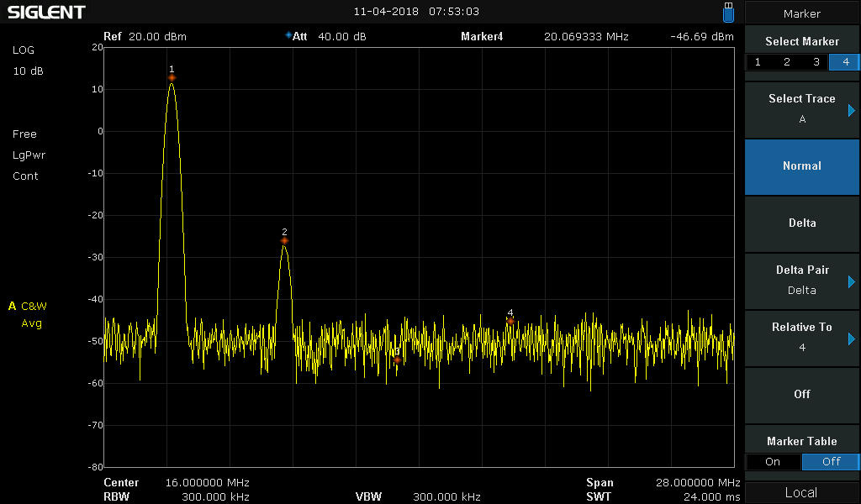Image resolution: width=861 pixels, height=504 pixels.
Task: Turn Marker Table Off
Action: coord(831,462)
